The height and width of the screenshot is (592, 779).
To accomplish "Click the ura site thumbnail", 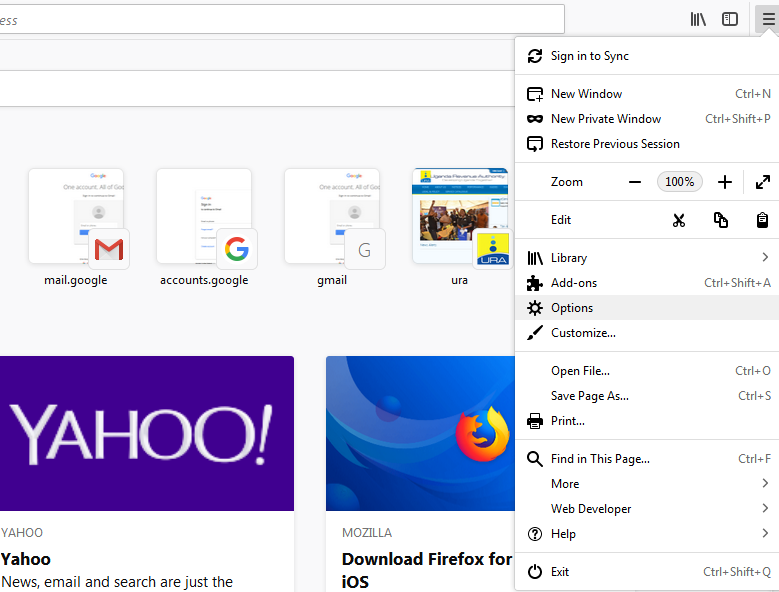I will [x=460, y=216].
